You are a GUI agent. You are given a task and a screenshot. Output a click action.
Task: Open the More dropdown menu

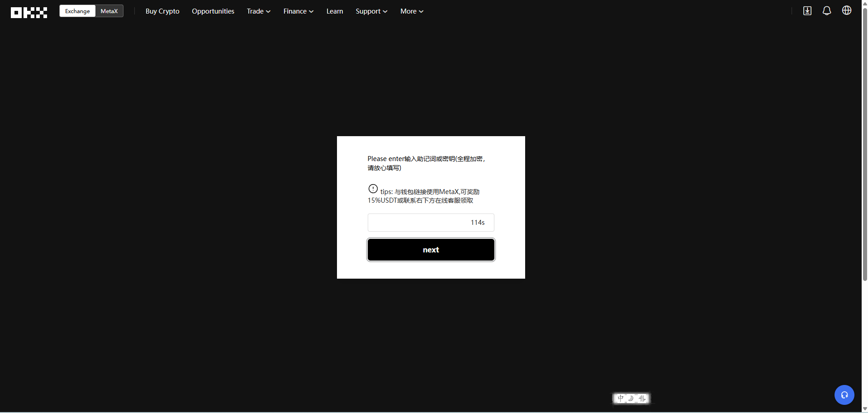(412, 11)
